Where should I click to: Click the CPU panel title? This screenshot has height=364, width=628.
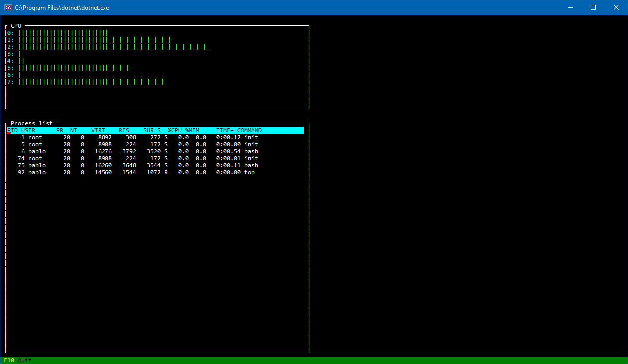pyautogui.click(x=16, y=26)
